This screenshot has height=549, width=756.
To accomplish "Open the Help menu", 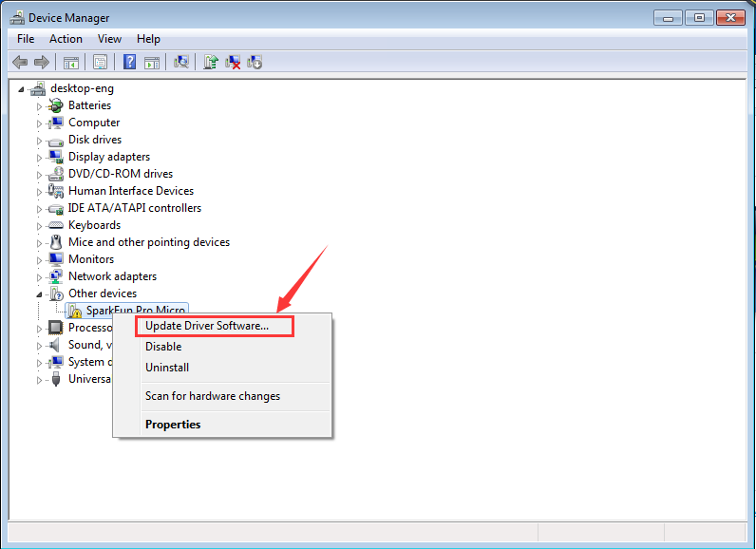I will tap(148, 39).
